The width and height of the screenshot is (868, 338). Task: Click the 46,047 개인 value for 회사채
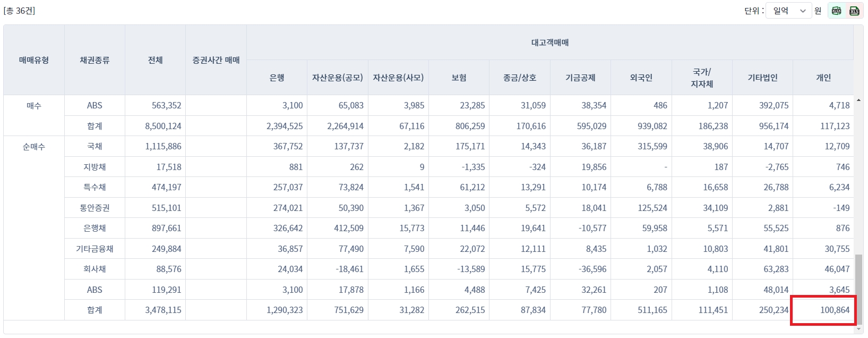837,269
